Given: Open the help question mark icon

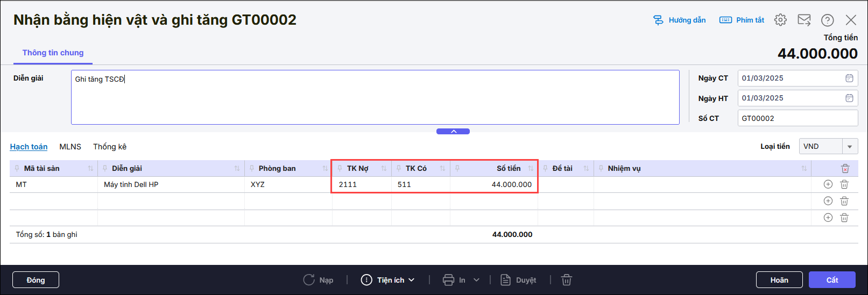Looking at the screenshot, I should pos(827,20).
